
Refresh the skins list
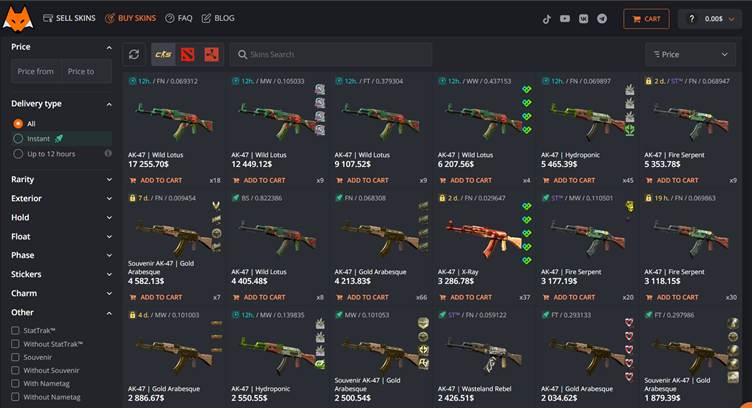point(134,54)
